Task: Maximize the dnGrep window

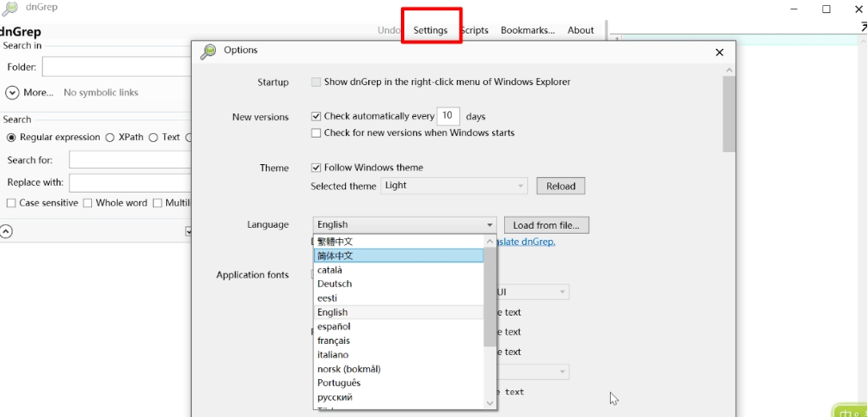Action: pyautogui.click(x=826, y=9)
